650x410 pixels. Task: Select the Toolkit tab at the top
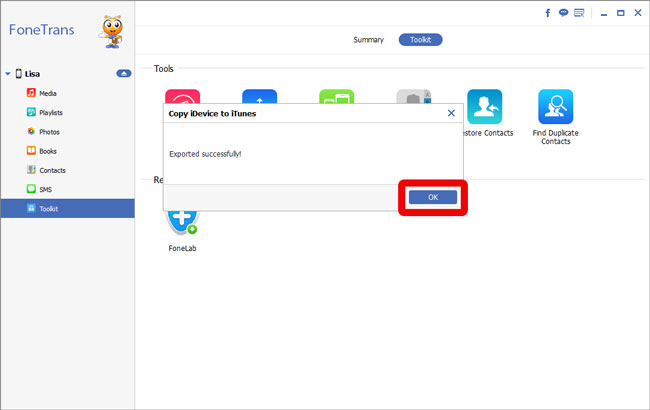[420, 40]
